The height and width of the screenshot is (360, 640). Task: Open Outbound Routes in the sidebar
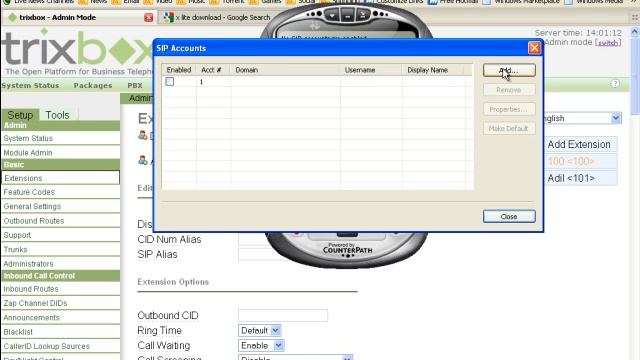(x=60, y=221)
